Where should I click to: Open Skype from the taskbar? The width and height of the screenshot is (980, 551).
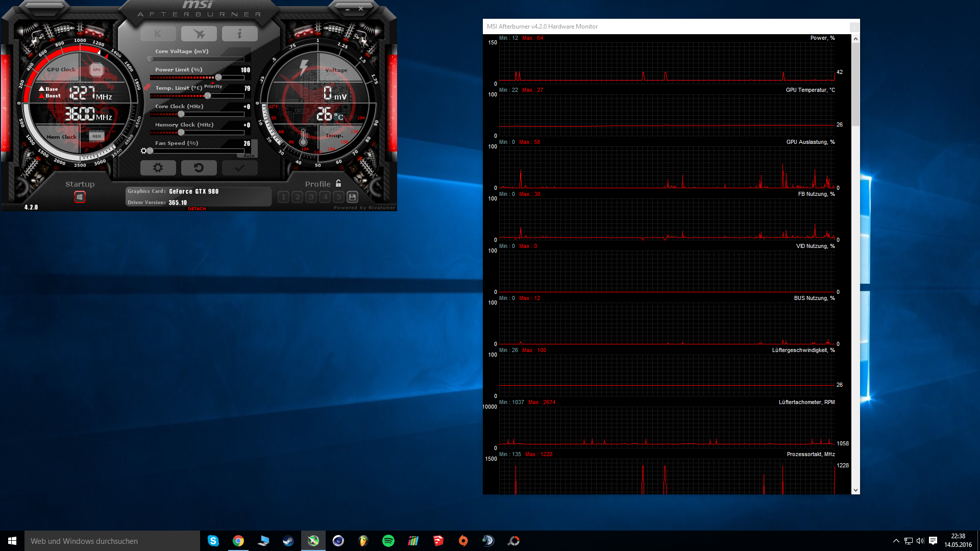tap(213, 541)
